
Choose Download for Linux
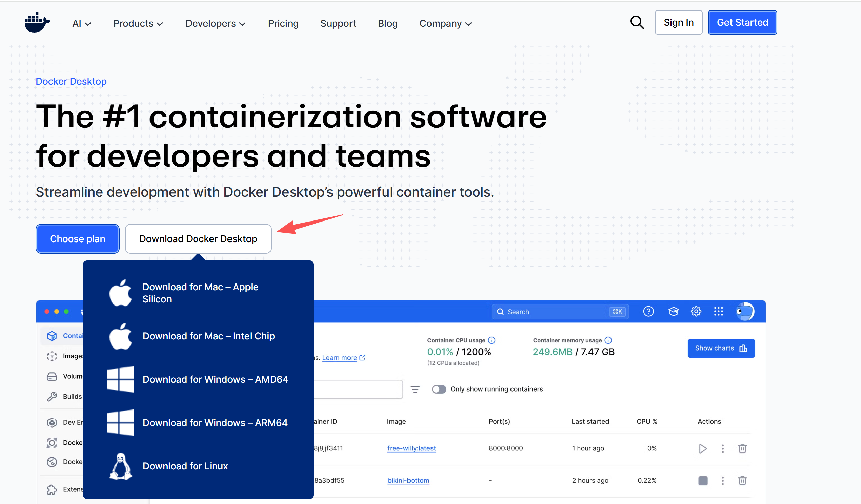[185, 466]
